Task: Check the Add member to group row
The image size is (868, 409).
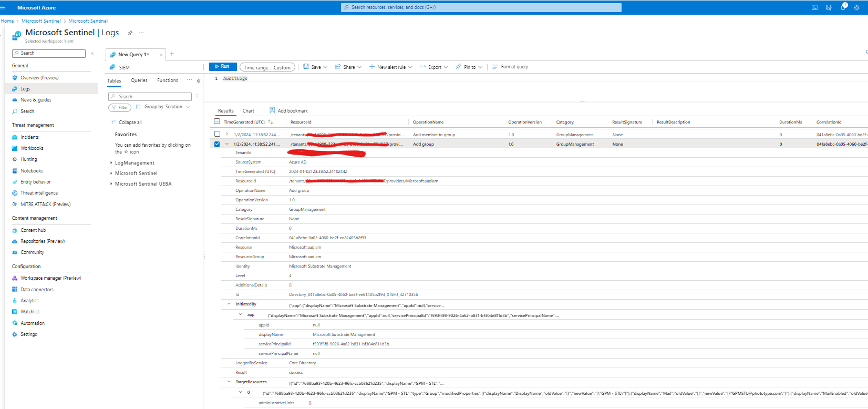Action: (217, 134)
